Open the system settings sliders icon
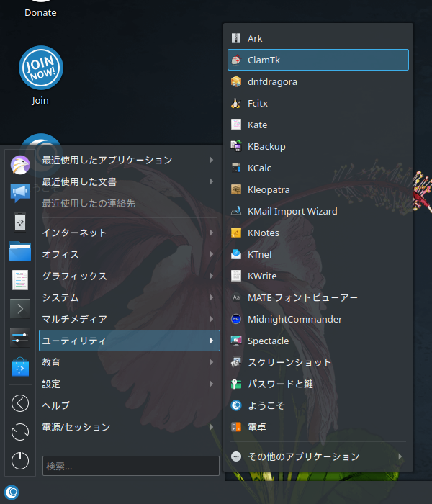432x504 pixels. click(20, 338)
